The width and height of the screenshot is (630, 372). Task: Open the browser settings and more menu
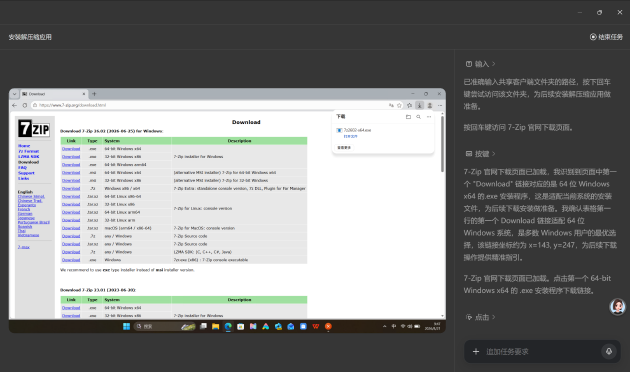(440, 105)
